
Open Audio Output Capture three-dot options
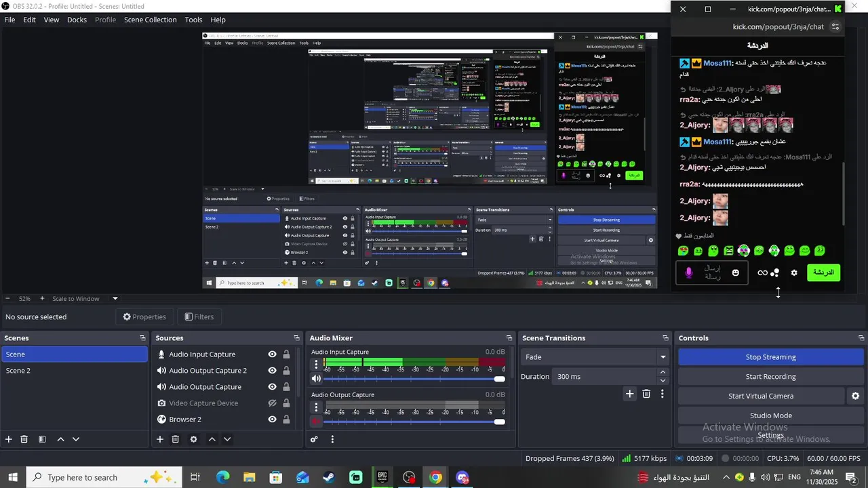316,407
